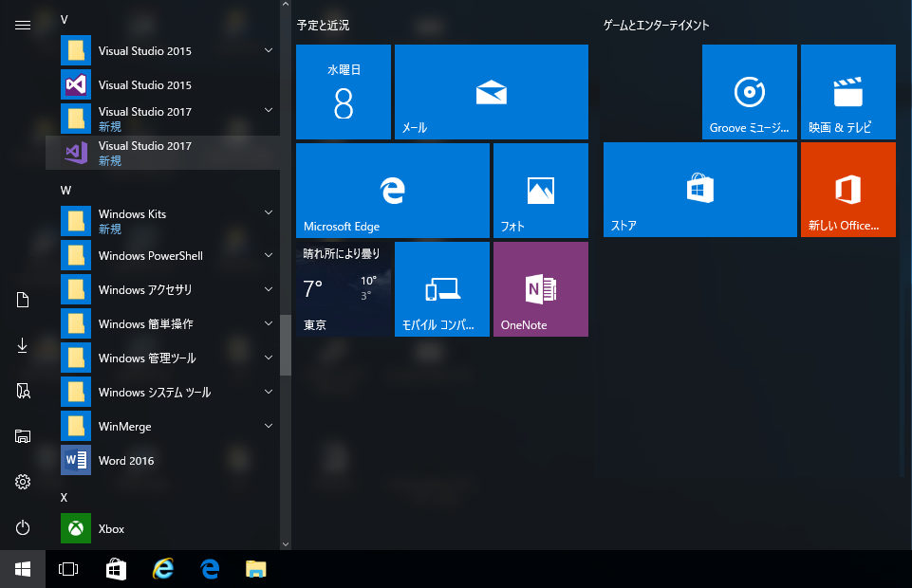
Task: Expand the Windows 簡単操作 folder chevron
Action: click(x=269, y=323)
